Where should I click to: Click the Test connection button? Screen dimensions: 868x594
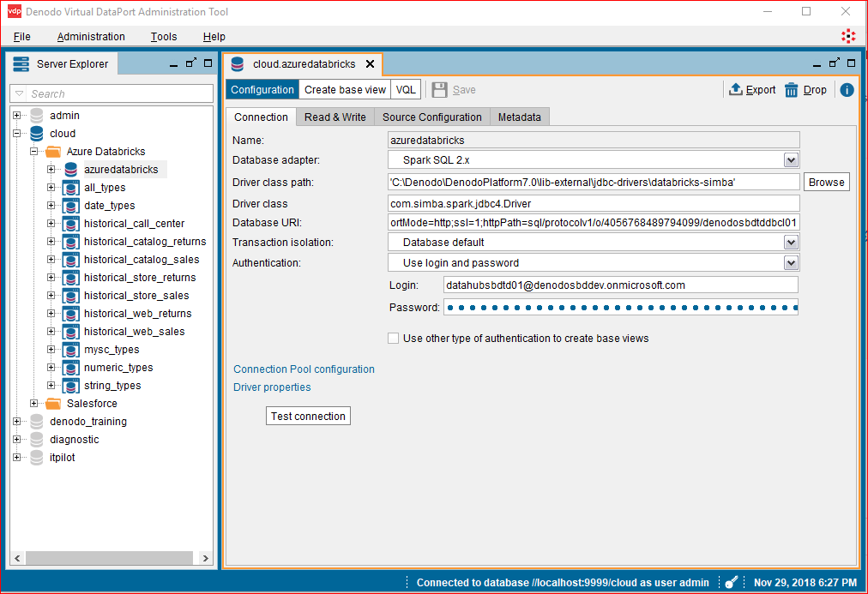308,417
